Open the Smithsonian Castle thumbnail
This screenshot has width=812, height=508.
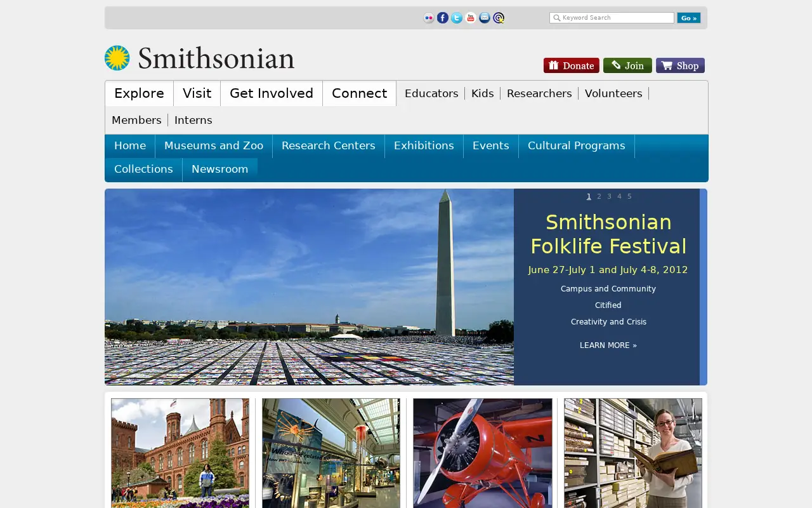coord(180,453)
